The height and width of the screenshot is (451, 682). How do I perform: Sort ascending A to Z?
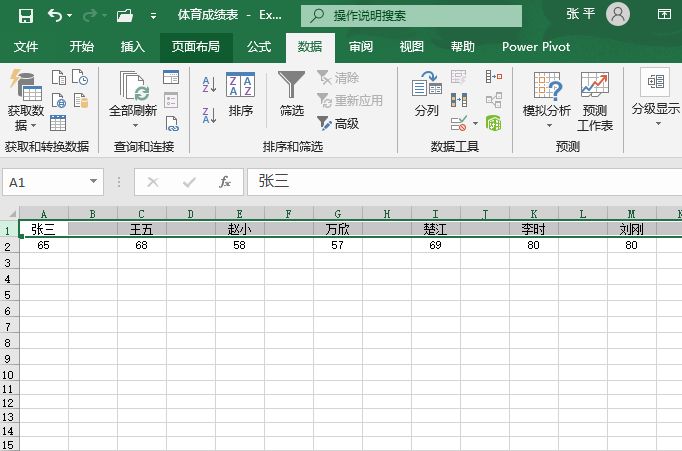(209, 84)
